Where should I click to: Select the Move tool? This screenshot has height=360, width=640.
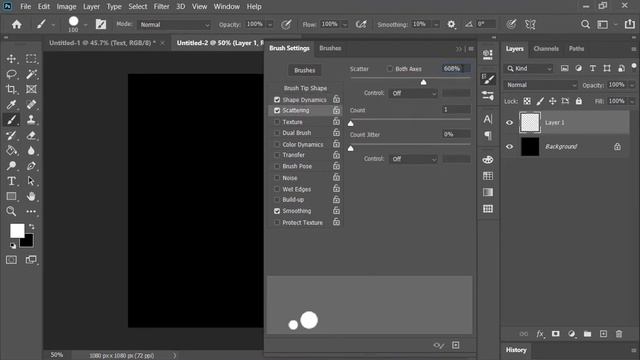tap(11, 59)
